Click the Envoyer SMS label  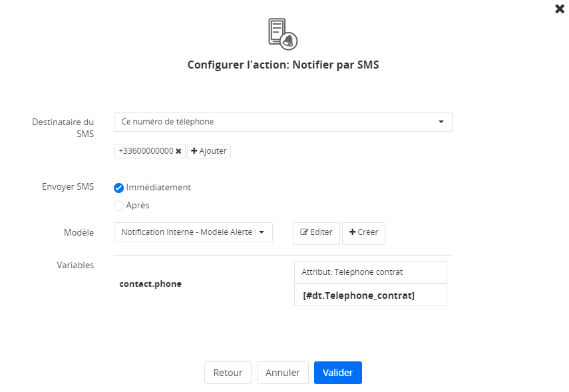[68, 186]
